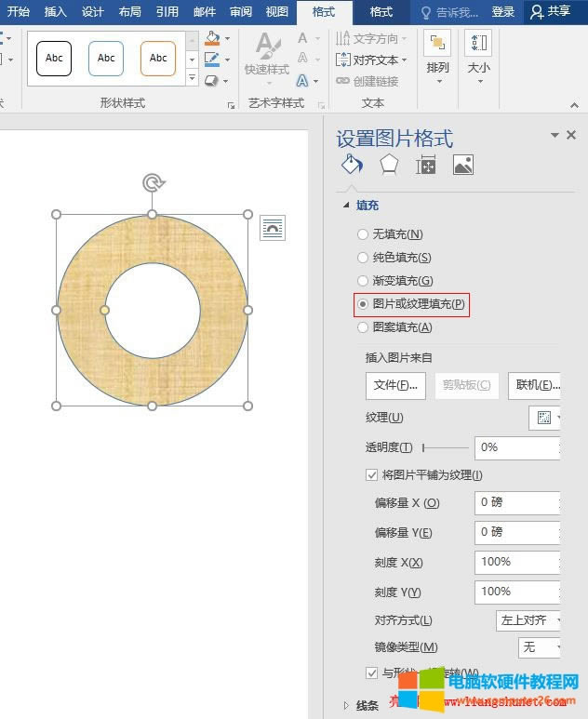Open the 插入 ribbon tab

pos(56,12)
